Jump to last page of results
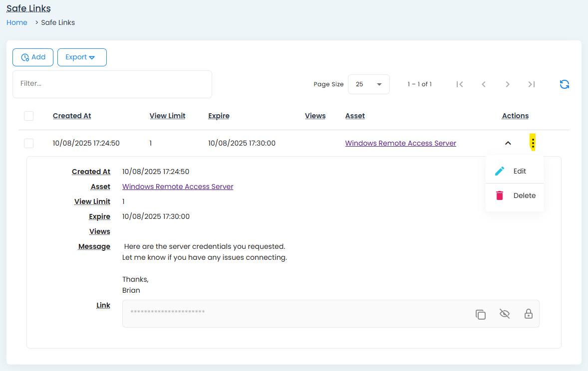This screenshot has height=371, width=588. 531,84
